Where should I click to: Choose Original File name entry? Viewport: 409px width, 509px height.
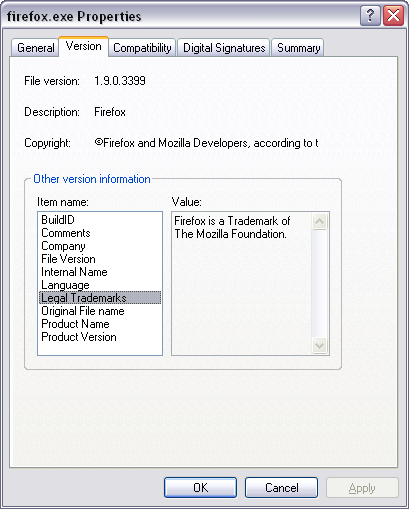click(x=100, y=311)
